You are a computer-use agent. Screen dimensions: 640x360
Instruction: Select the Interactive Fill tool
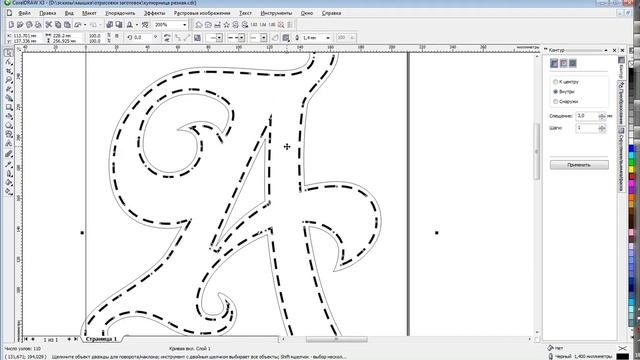(9, 191)
